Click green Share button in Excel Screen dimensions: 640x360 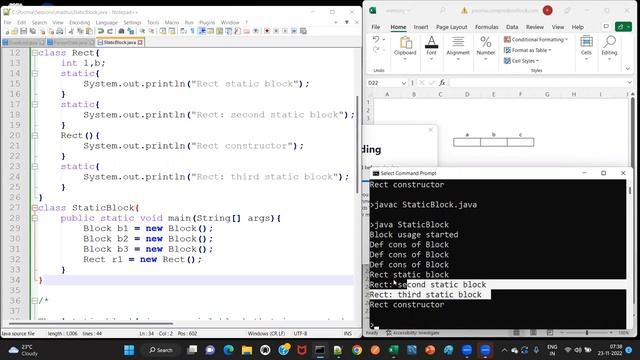pyautogui.click(x=623, y=27)
